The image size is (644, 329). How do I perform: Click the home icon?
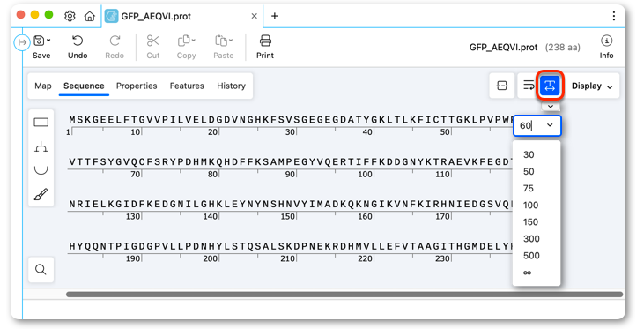[89, 16]
